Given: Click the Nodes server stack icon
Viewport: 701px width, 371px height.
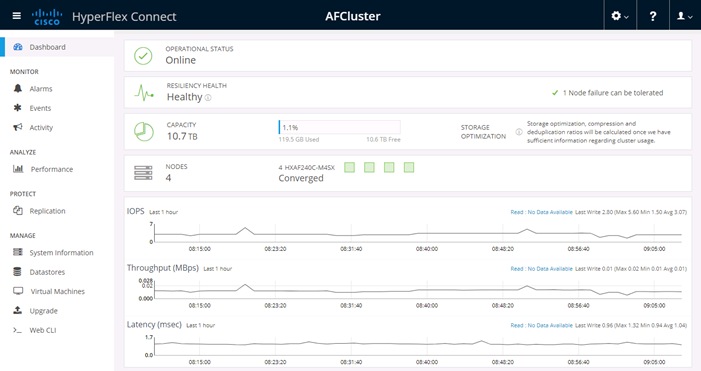Looking at the screenshot, I should 143,173.
